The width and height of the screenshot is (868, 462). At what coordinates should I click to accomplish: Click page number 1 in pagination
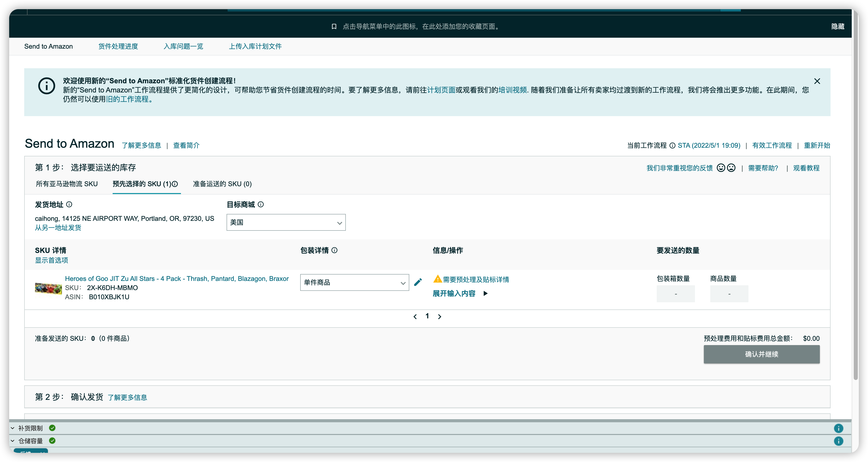(x=427, y=316)
